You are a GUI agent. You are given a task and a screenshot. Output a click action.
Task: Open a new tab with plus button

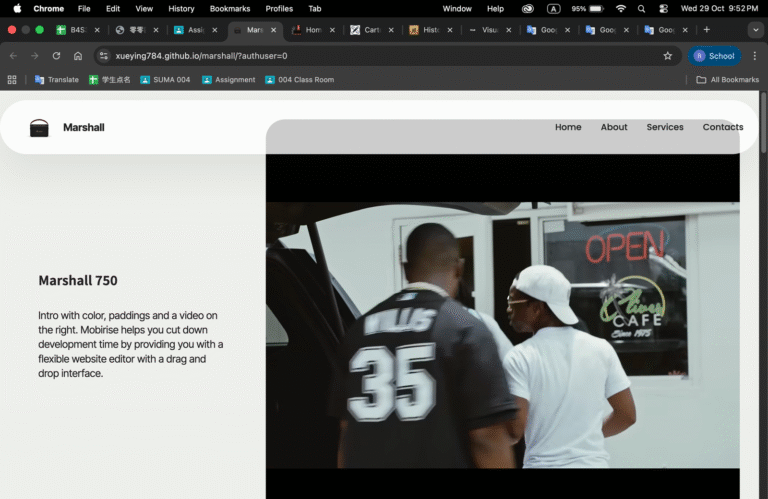click(x=706, y=30)
